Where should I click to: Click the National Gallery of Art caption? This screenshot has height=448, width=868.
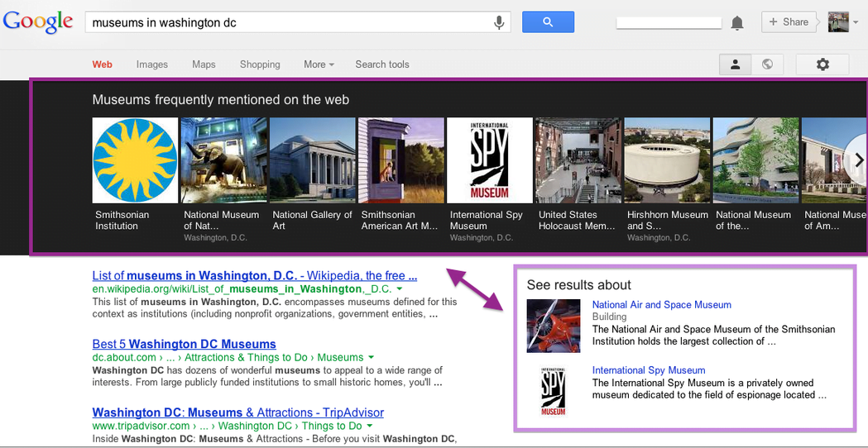coord(312,220)
